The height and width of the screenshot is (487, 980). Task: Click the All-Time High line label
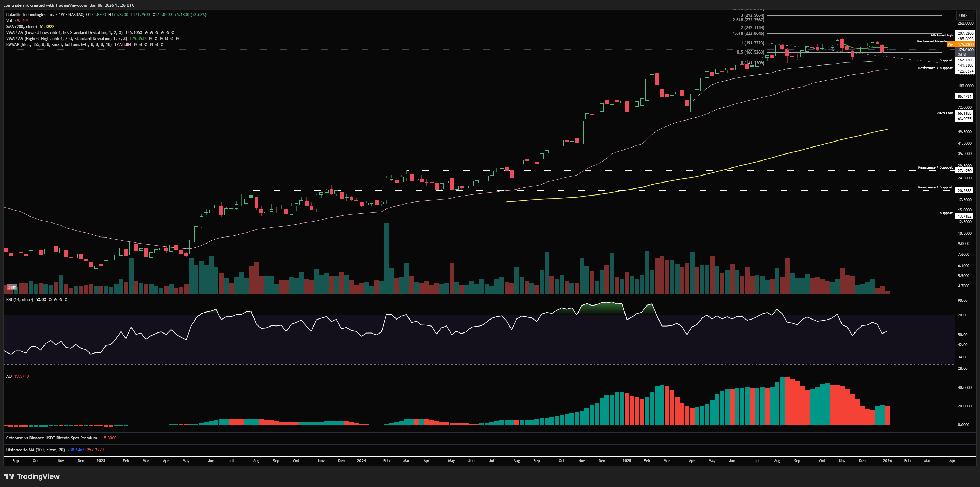pos(941,35)
